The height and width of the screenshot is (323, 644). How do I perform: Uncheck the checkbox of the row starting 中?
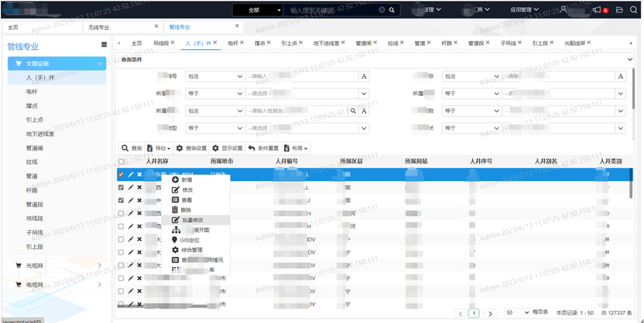click(122, 201)
